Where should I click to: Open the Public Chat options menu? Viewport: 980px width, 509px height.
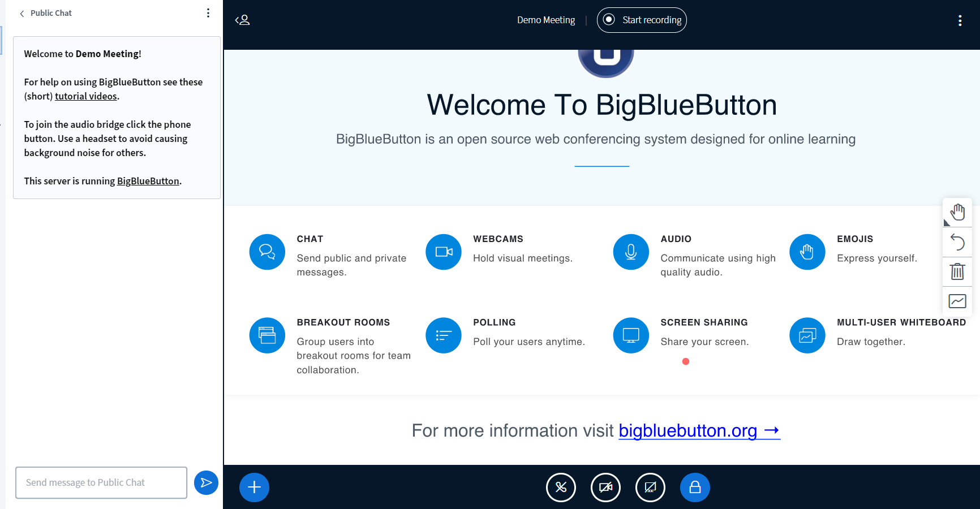click(x=208, y=12)
